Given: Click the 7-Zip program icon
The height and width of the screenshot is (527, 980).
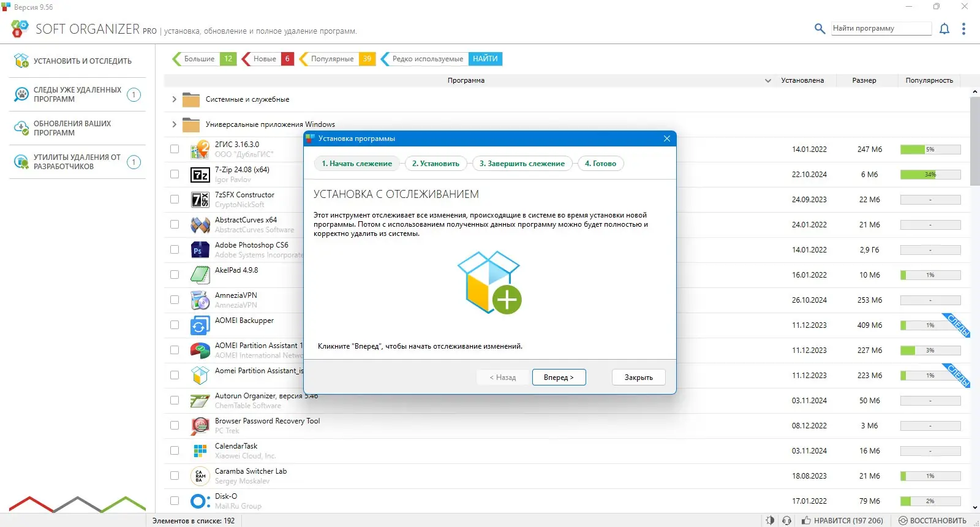Looking at the screenshot, I should (200, 175).
